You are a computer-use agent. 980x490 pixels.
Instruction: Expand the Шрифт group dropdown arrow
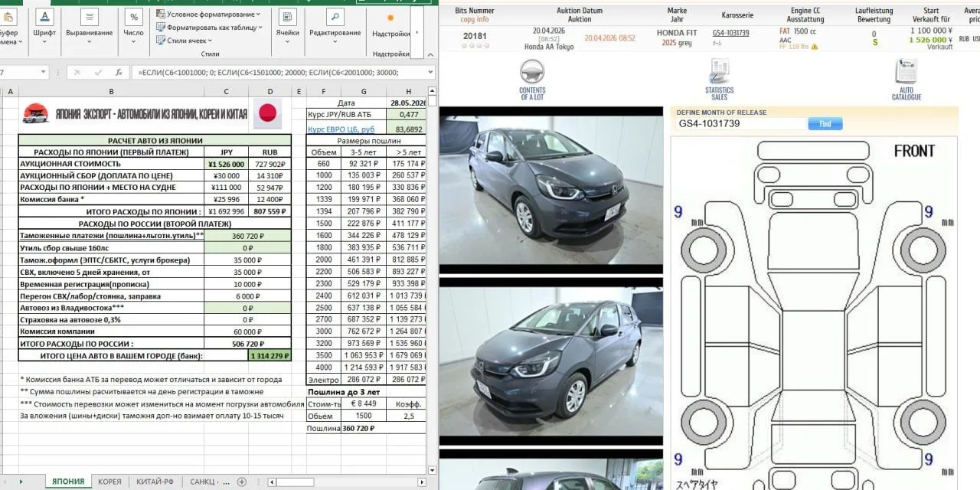[44, 41]
